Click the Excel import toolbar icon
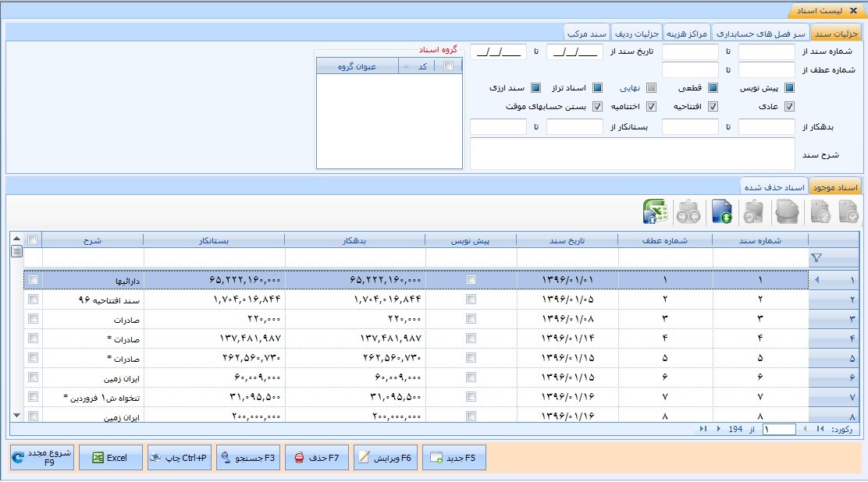The image size is (868, 482). click(656, 212)
